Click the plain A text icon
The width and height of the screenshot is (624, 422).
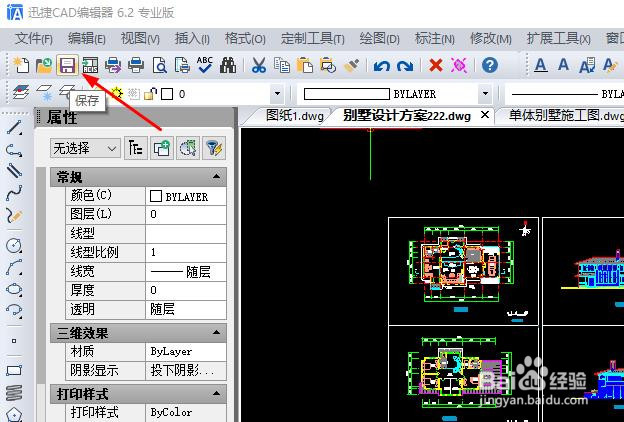(x=563, y=64)
